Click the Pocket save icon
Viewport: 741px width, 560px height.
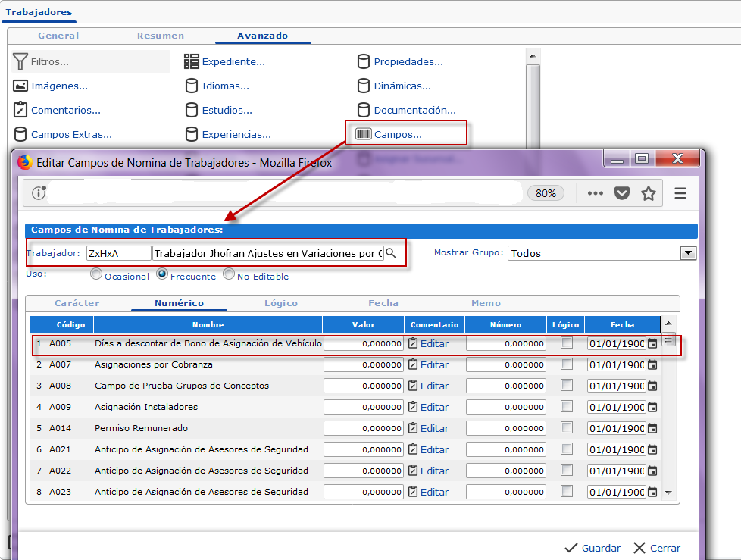622,193
